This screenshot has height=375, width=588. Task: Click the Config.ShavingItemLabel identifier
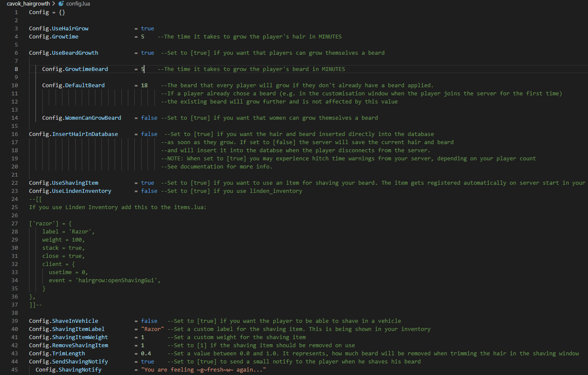67,329
